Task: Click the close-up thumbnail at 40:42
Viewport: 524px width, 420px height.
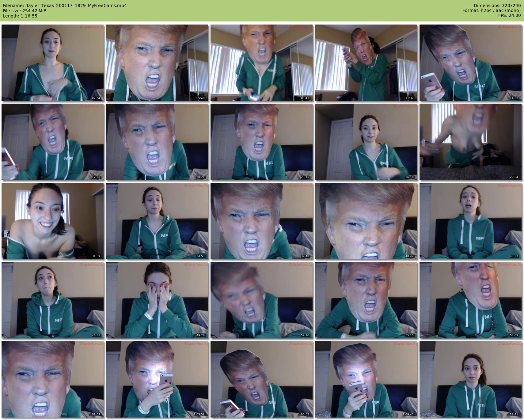Action: click(366, 221)
